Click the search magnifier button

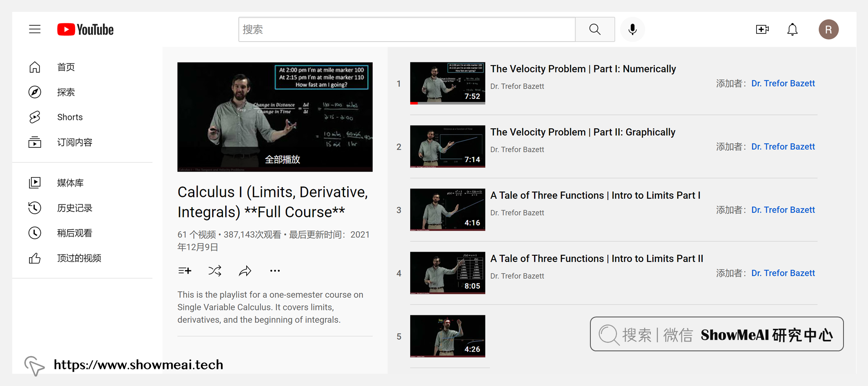pyautogui.click(x=594, y=29)
